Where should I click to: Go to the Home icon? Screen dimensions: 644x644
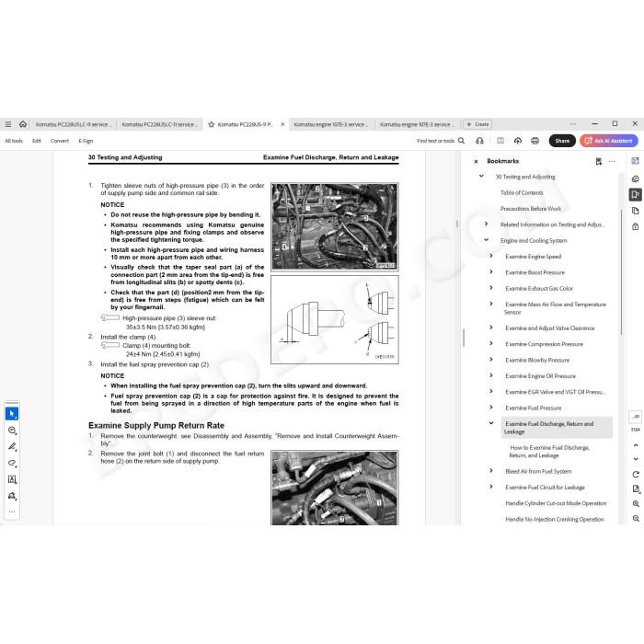23,124
